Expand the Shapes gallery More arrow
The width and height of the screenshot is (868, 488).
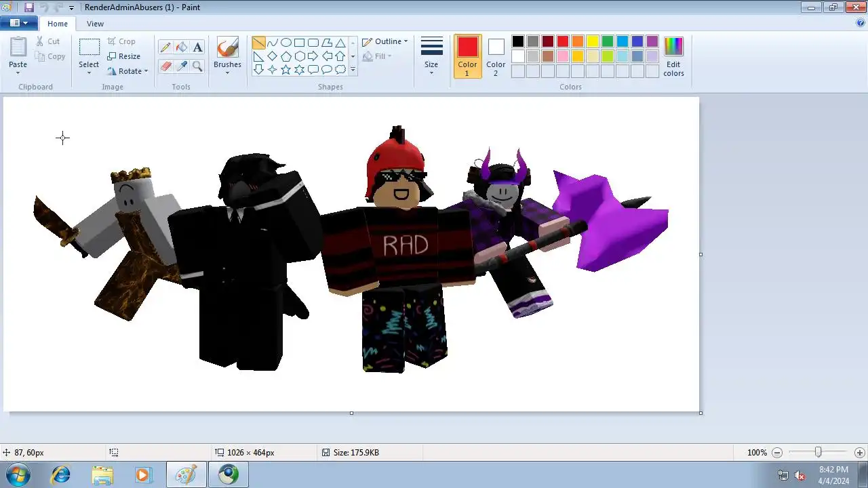[353, 70]
